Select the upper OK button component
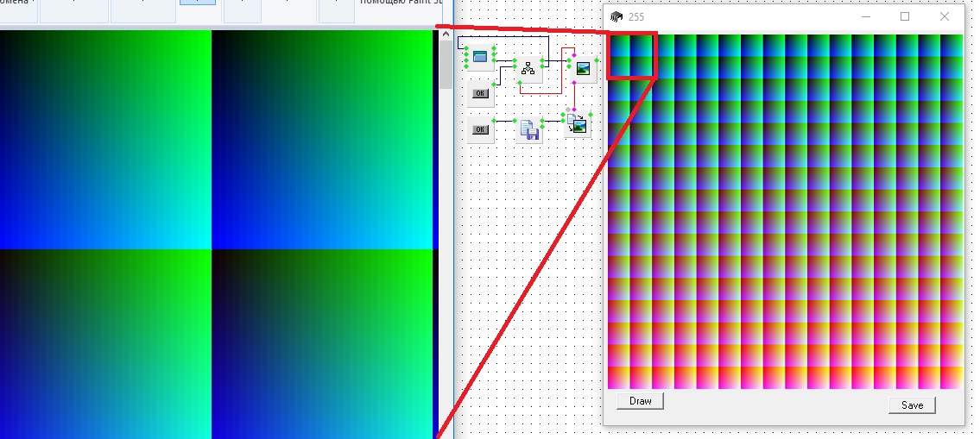This screenshot has height=439, width=980. [480, 93]
